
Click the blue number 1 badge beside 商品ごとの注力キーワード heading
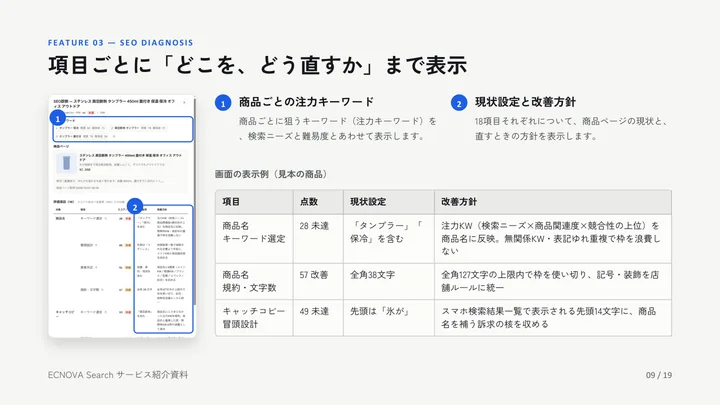tap(223, 103)
